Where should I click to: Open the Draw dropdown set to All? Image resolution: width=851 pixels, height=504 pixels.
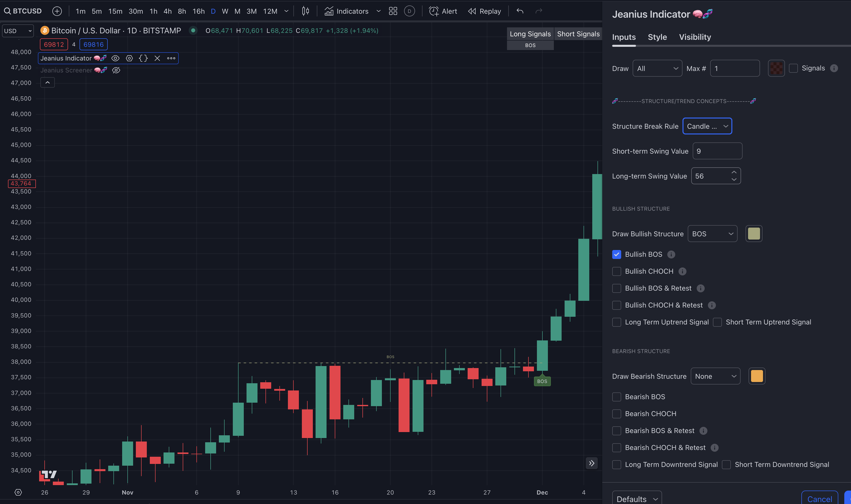click(657, 68)
